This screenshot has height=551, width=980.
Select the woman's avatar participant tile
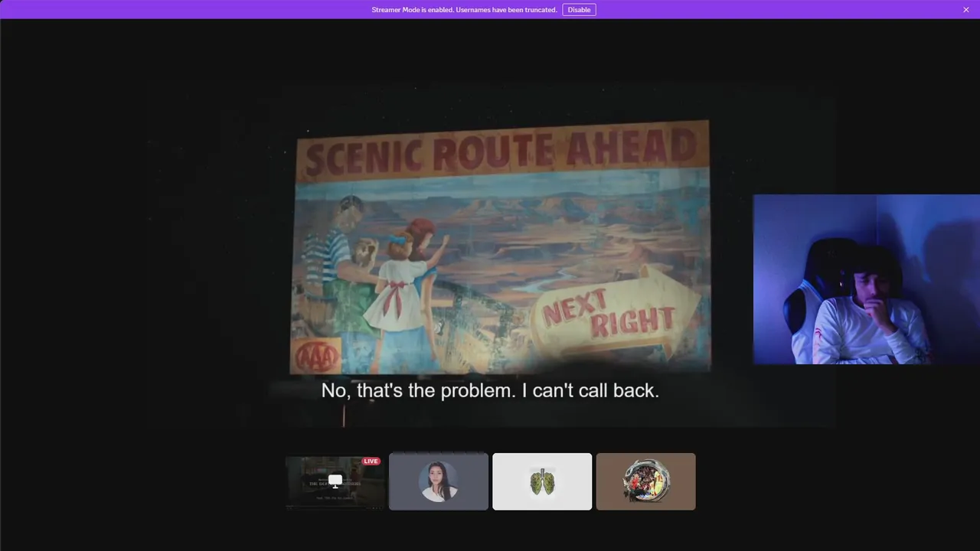(x=439, y=481)
